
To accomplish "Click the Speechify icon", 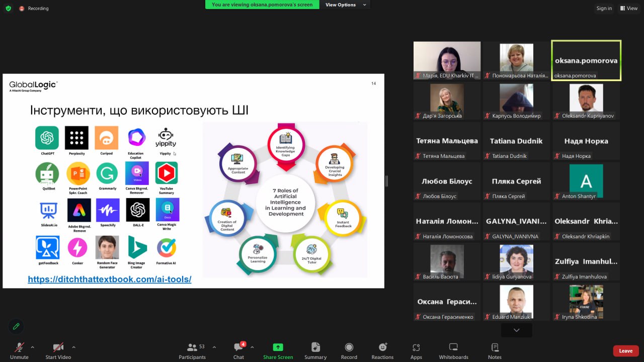I will (x=108, y=210).
